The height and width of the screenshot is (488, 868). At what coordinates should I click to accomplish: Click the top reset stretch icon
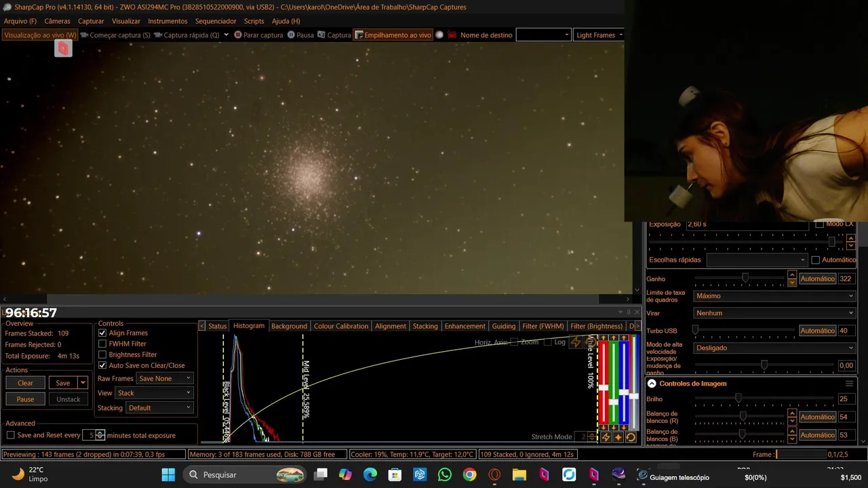point(589,342)
